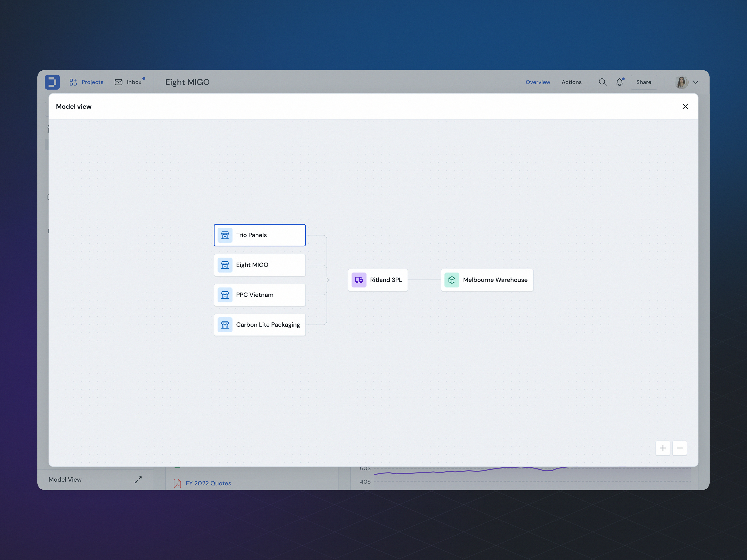Click the truck icon on Ritland 3PL node
Screen dimensions: 747x560
click(x=359, y=280)
